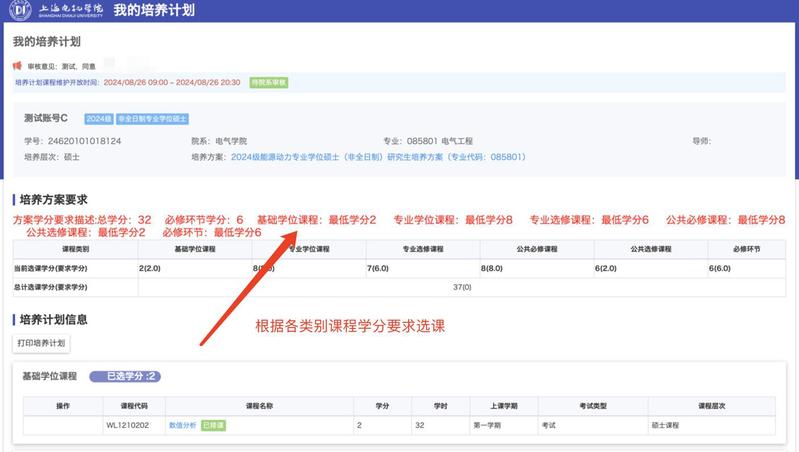Screen dimensions: 799x452
Task: Click the 我的培养计划 header title
Action: 154,11
